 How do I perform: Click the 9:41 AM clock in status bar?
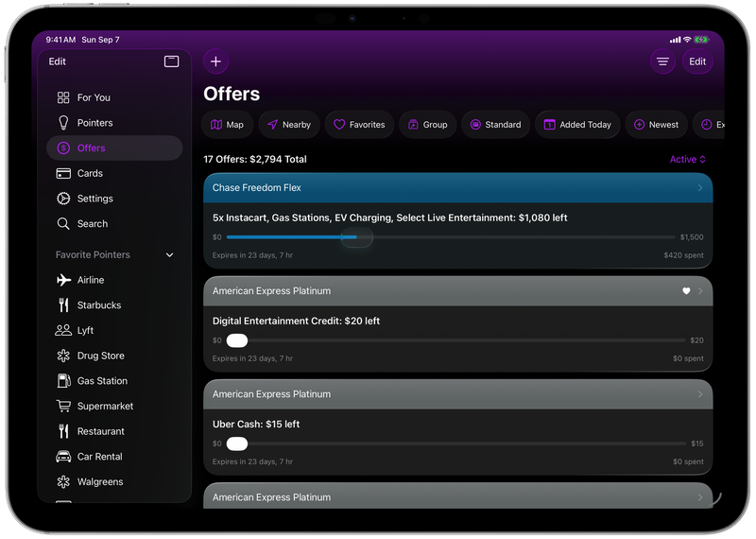tap(60, 40)
